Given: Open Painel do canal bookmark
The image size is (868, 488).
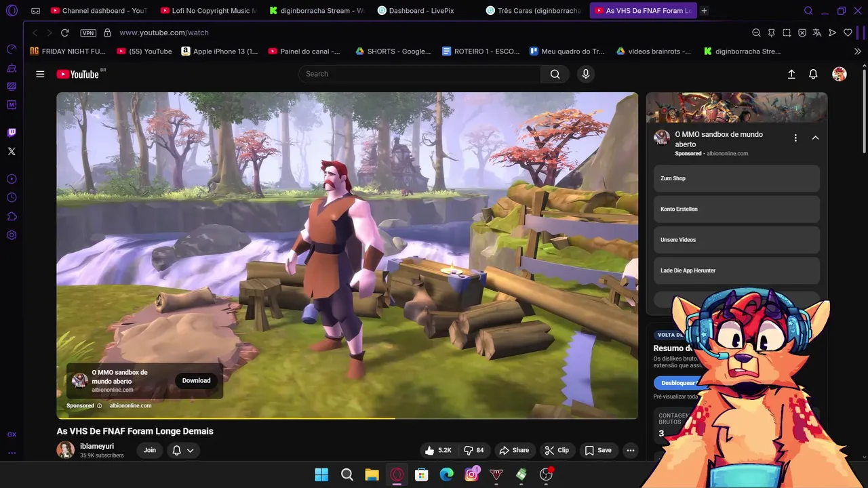Looking at the screenshot, I should [x=304, y=51].
